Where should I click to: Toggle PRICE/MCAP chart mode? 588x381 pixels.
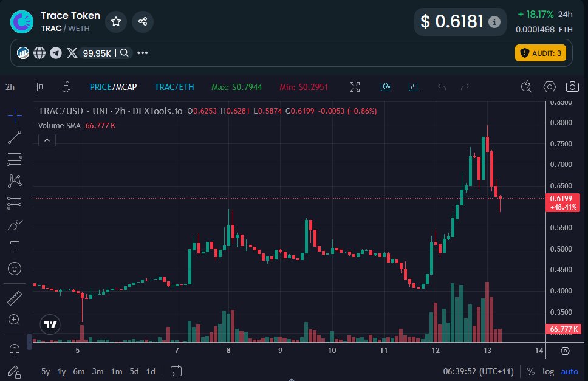pyautogui.click(x=113, y=87)
